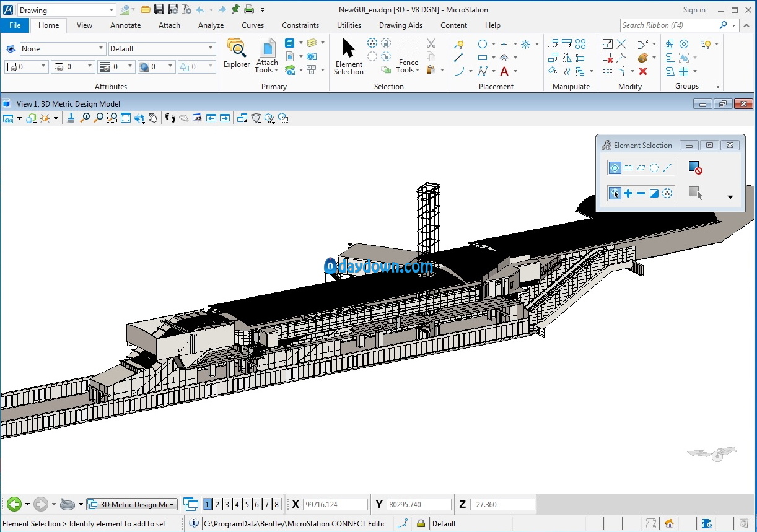757x532 pixels.
Task: Click the View Previous arrow icon
Action: [x=211, y=118]
